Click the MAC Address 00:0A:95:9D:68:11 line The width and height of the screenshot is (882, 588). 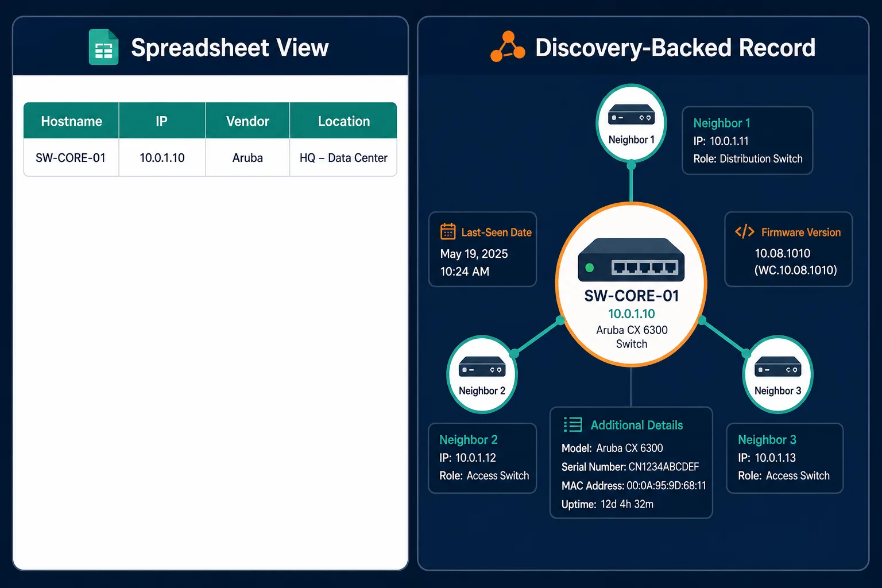pyautogui.click(x=634, y=486)
